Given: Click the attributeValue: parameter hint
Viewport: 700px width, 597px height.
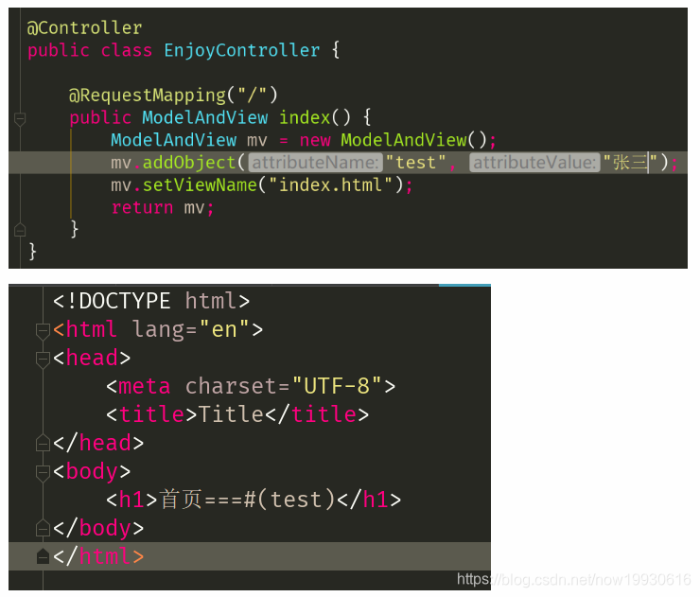Looking at the screenshot, I should click(x=534, y=163).
